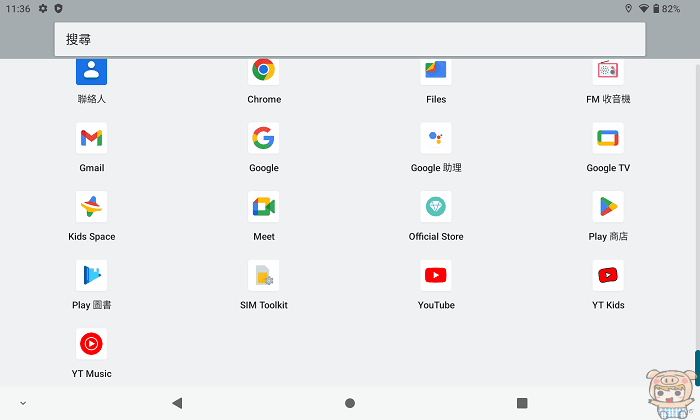Click the location pin status icon
Image resolution: width=700 pixels, height=420 pixels.
click(629, 8)
